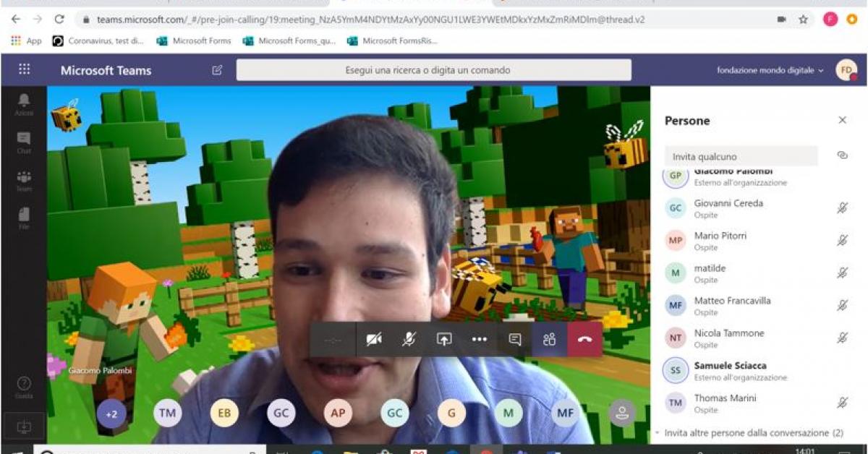Go back in browser history
The width and height of the screenshot is (868, 454).
tap(17, 20)
